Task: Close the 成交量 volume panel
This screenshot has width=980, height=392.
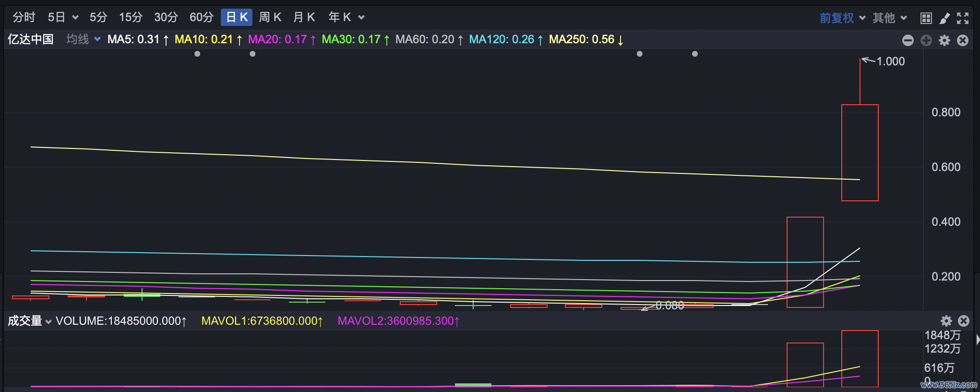Action: pos(963,321)
